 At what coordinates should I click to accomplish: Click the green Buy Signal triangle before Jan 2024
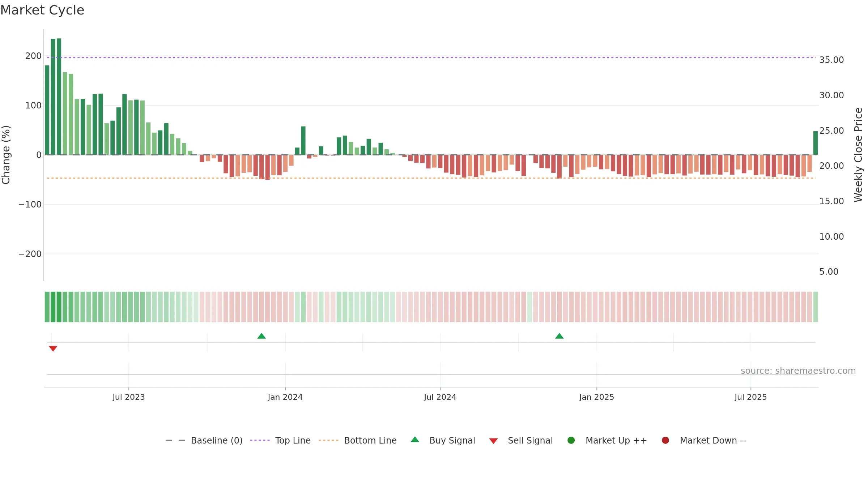261,336
